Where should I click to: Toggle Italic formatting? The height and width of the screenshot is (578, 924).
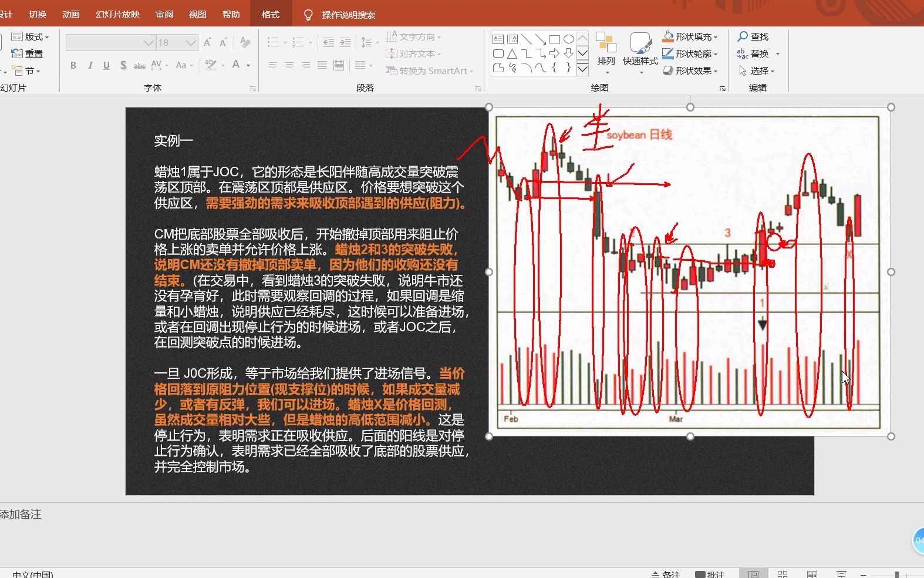click(x=90, y=65)
